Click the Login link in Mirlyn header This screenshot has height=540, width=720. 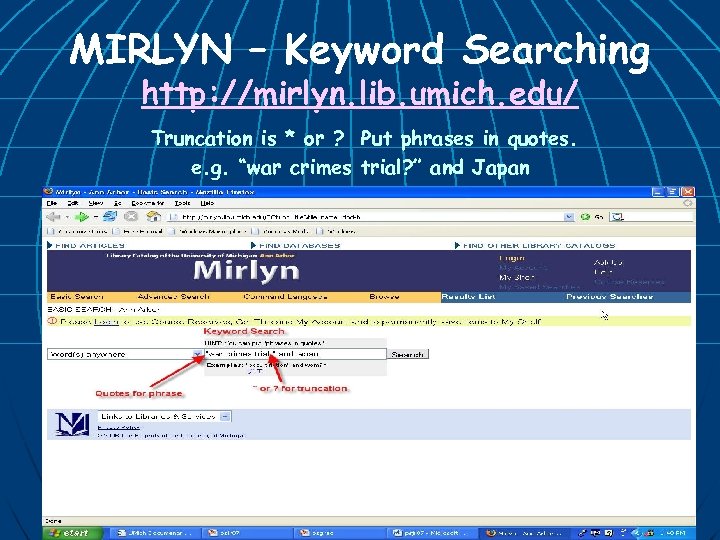(512, 259)
